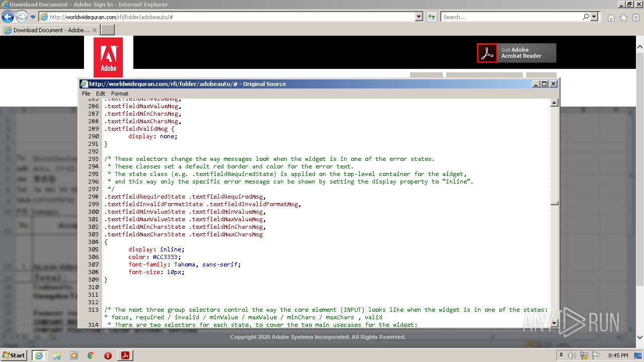Show hidden system tray icons arrow

561,355
